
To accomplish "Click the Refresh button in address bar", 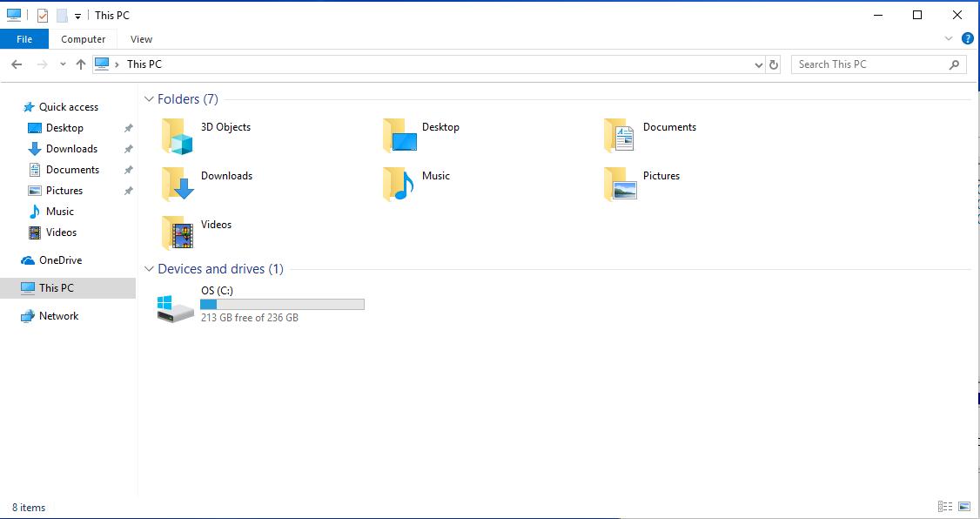I will tap(774, 64).
